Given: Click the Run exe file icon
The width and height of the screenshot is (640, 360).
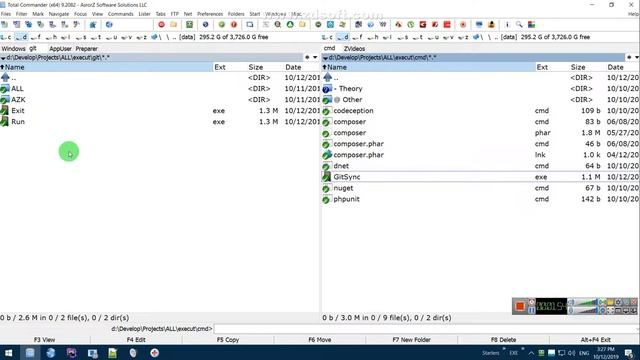Looking at the screenshot, I should pyautogui.click(x=4, y=122).
